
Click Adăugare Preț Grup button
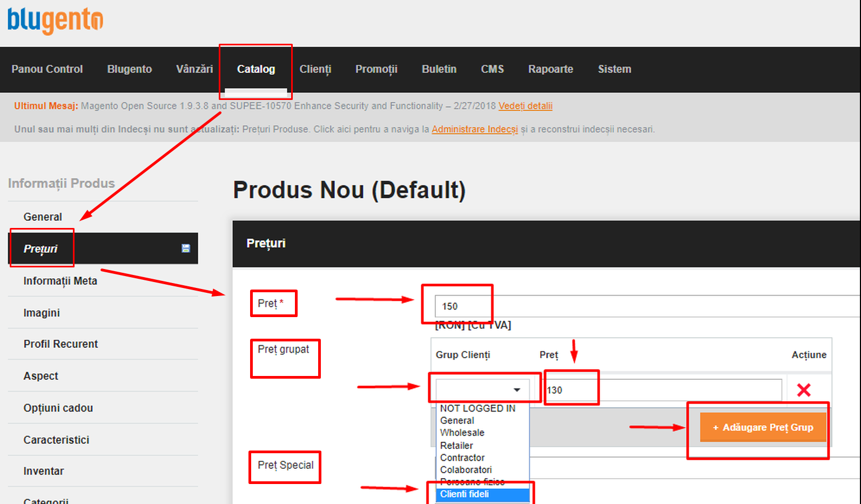click(x=763, y=427)
